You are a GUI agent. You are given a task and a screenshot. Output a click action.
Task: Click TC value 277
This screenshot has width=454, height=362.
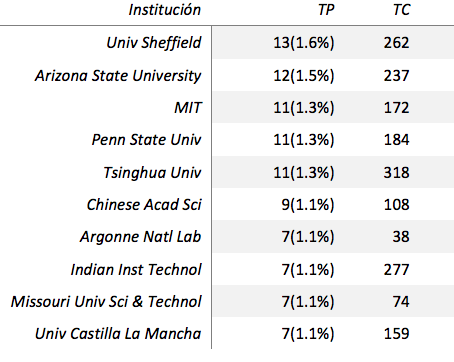click(x=396, y=269)
